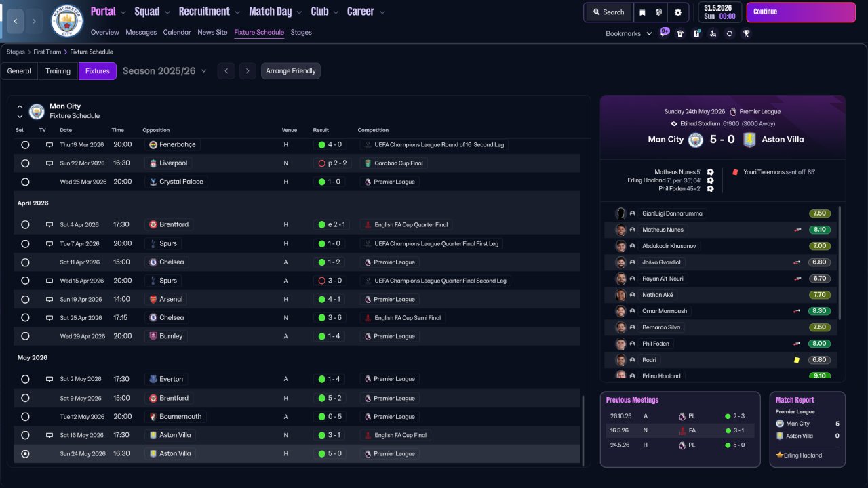
Task: Click Gianluigi Donnarumma's player portrait
Action: pos(620,213)
